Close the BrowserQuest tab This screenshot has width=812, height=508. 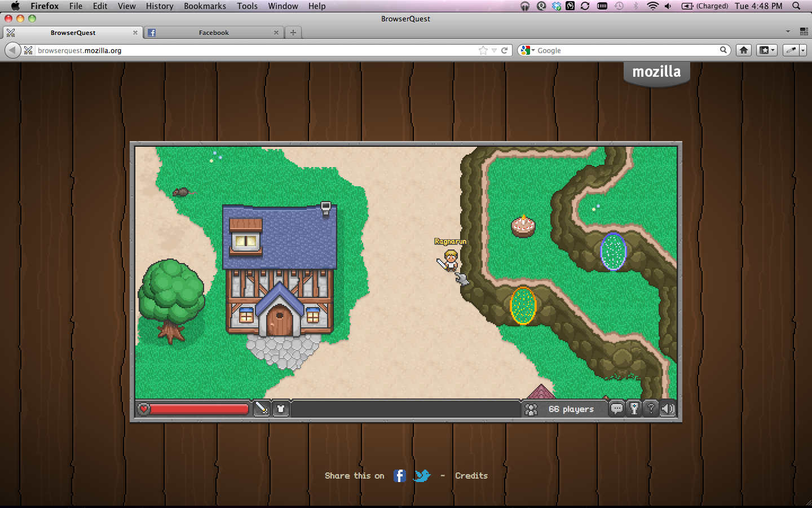(135, 33)
